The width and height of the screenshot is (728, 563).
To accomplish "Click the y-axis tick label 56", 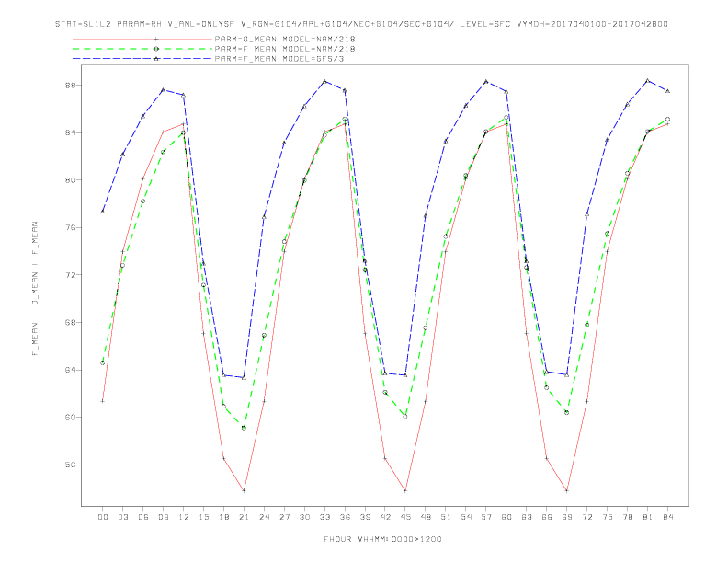I will pos(70,465).
